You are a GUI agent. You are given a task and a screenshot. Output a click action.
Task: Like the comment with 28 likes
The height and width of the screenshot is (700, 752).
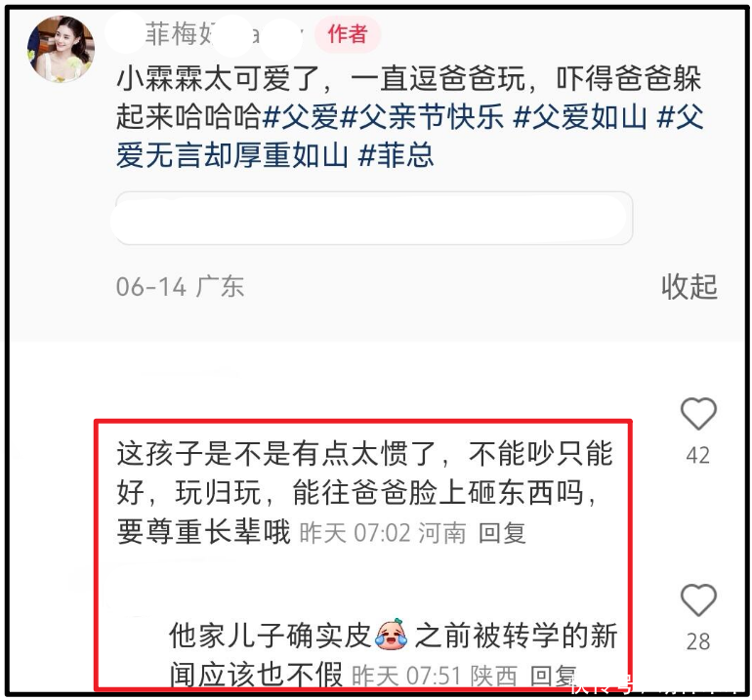[698, 600]
